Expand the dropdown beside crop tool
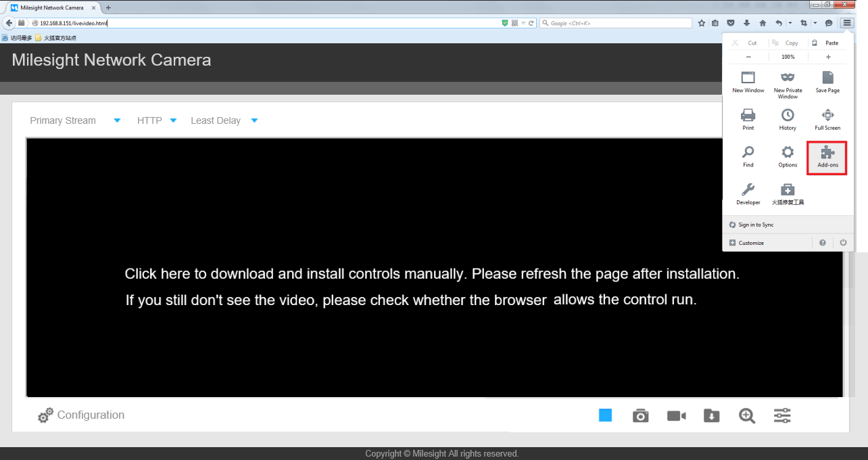Image resolution: width=868 pixels, height=460 pixels. pos(815,23)
